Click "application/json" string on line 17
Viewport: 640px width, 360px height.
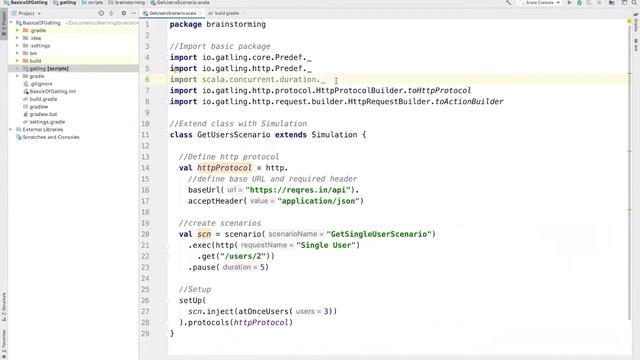point(318,201)
